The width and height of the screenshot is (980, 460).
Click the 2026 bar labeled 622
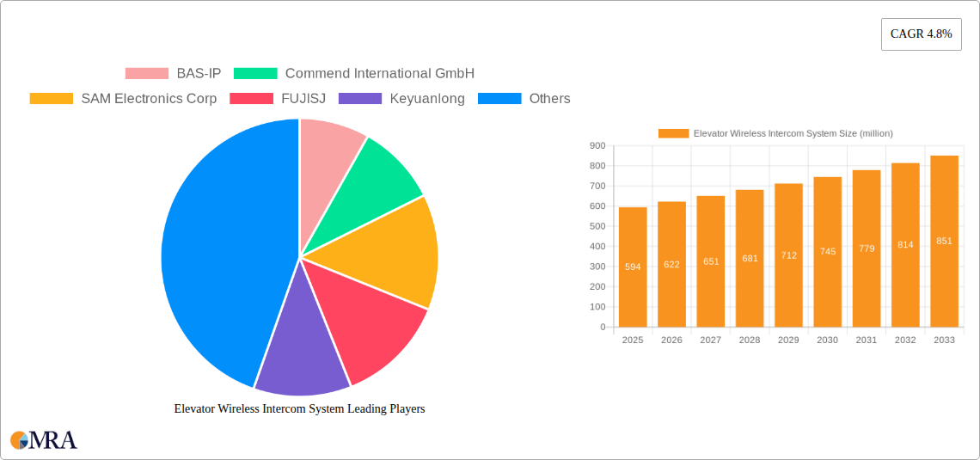672,264
